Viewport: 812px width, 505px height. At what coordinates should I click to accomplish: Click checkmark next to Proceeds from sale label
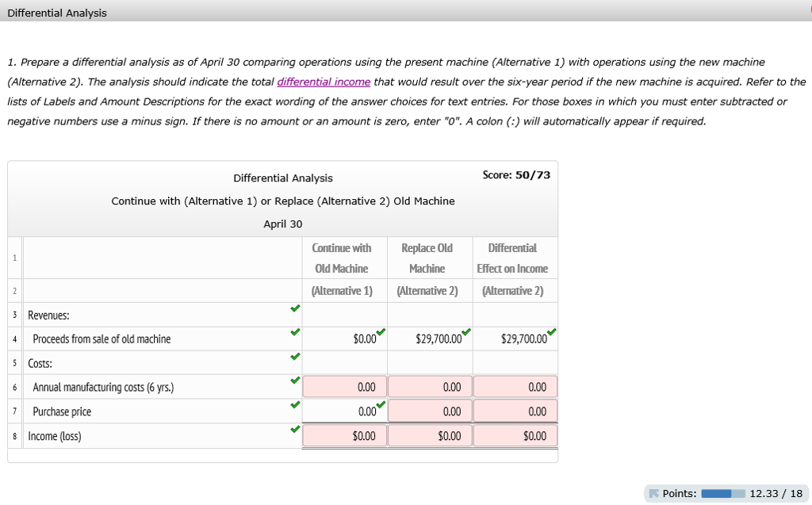(x=295, y=332)
